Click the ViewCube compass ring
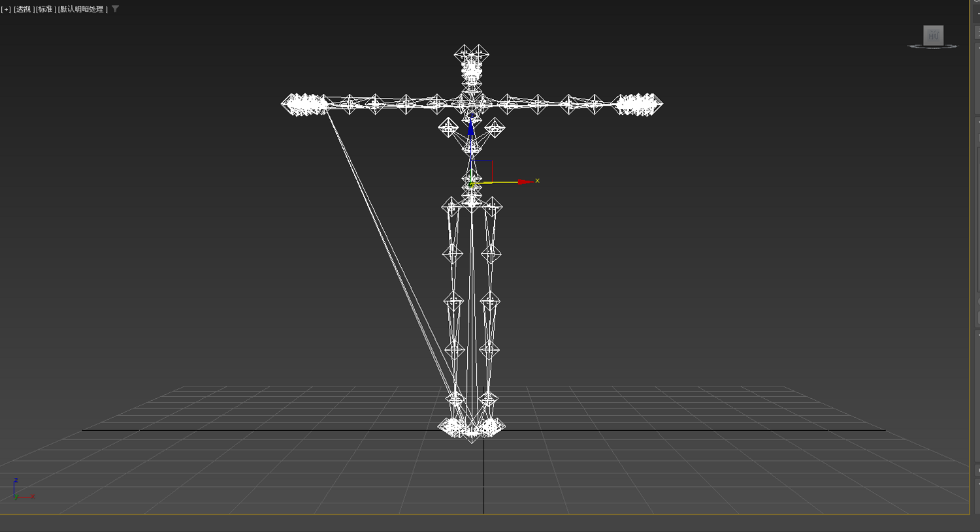 click(x=933, y=46)
